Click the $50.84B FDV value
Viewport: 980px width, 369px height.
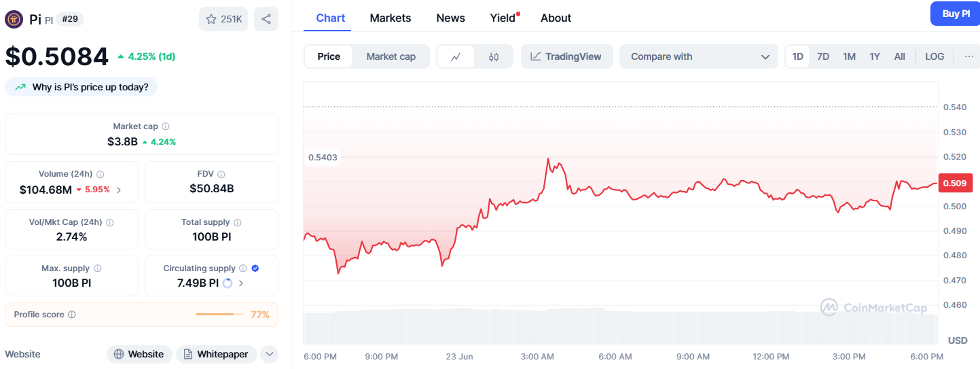tap(212, 188)
